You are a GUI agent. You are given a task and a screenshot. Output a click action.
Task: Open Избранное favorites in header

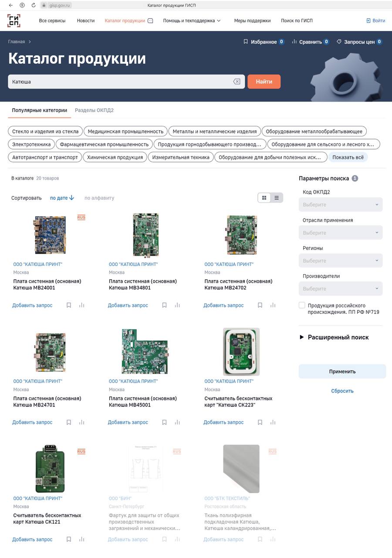coord(264,42)
